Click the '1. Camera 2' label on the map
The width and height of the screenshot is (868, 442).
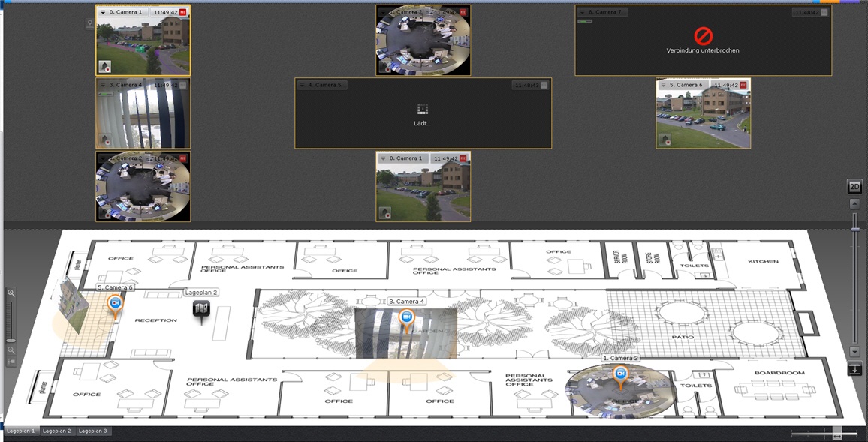pos(620,359)
